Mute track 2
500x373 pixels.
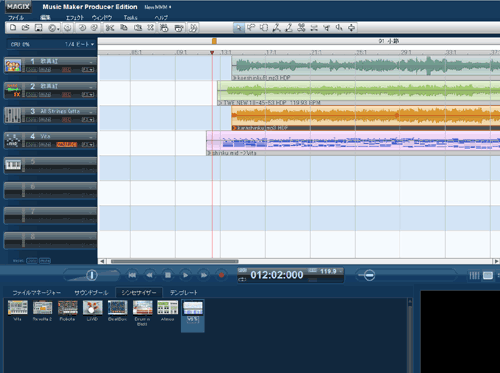coord(45,95)
